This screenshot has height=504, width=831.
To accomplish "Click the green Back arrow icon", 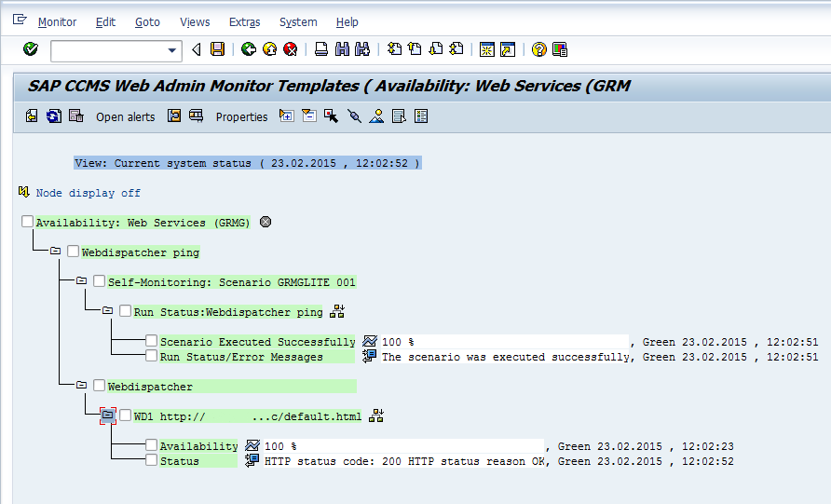I will tap(248, 49).
